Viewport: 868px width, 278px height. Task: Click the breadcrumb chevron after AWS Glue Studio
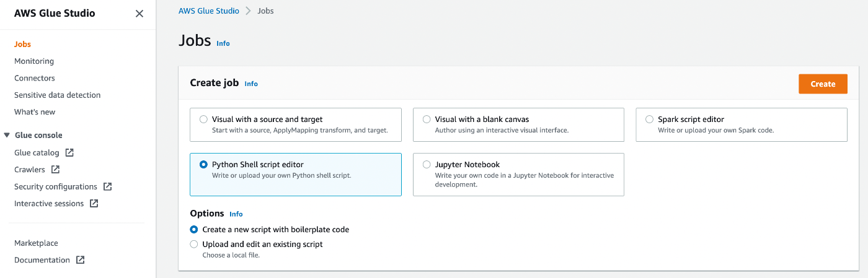[248, 11]
